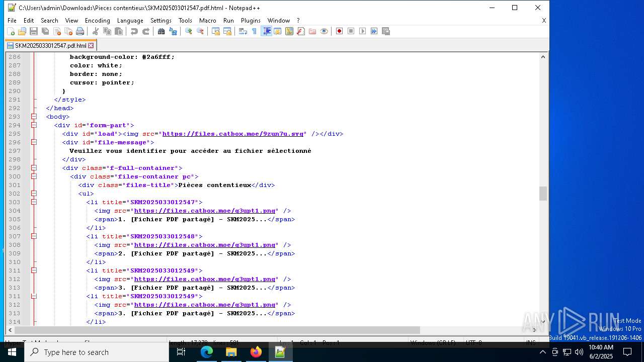Viewport: 644px width, 362px height.
Task: Click the Paste toolbar icon
Action: (x=119, y=31)
